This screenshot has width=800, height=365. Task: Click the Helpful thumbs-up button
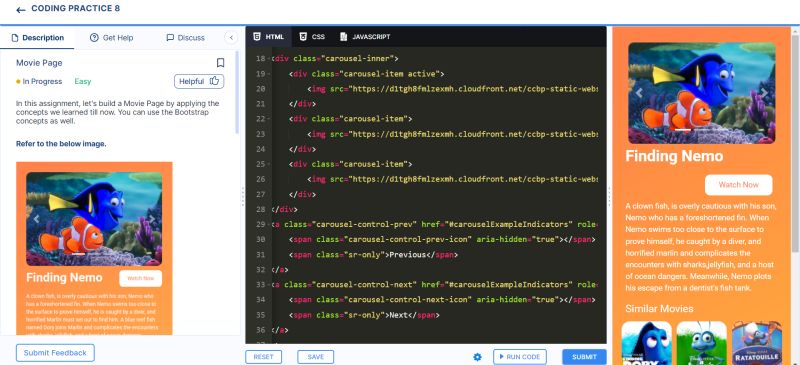click(x=199, y=81)
